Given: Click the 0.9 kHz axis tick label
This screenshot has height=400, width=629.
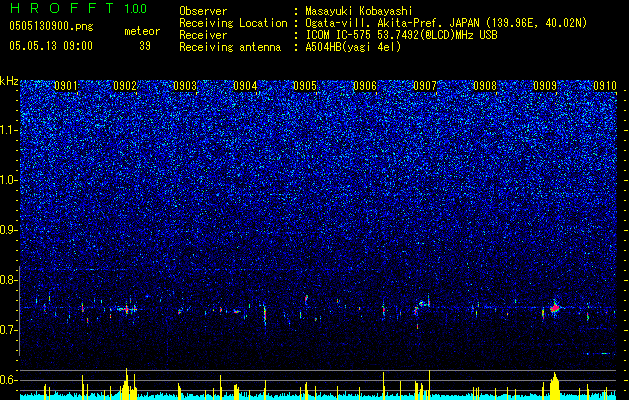Looking at the screenshot, I should 9,230.
